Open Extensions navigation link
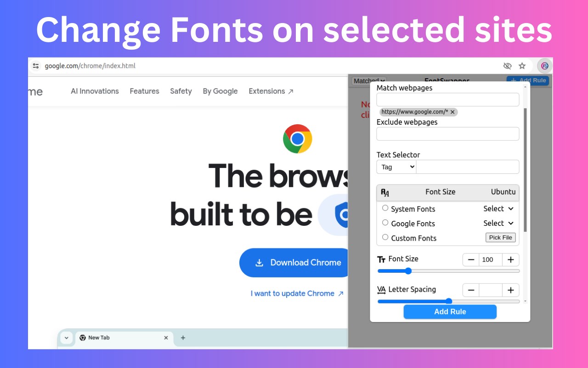The height and width of the screenshot is (368, 588). 271,91
